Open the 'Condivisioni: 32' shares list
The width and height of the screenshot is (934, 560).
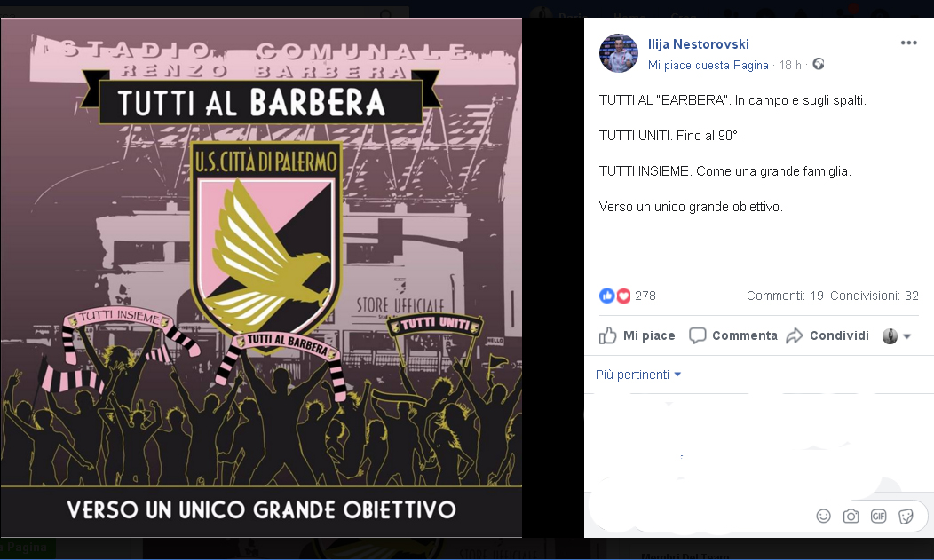coord(875,296)
